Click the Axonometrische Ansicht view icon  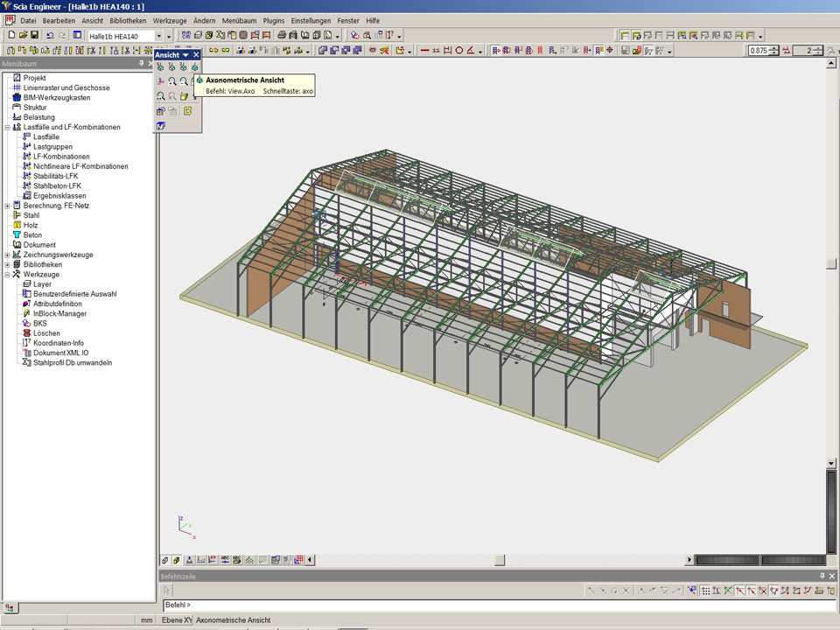(194, 67)
